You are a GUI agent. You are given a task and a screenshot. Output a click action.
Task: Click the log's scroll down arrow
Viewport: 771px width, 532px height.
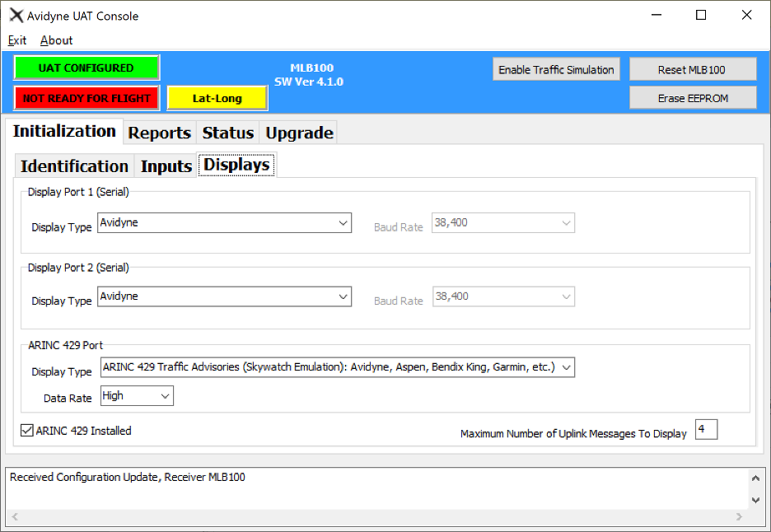coord(755,500)
